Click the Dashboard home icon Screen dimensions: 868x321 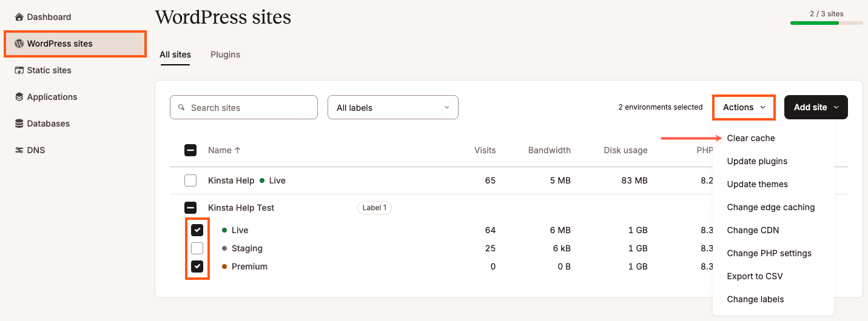19,17
